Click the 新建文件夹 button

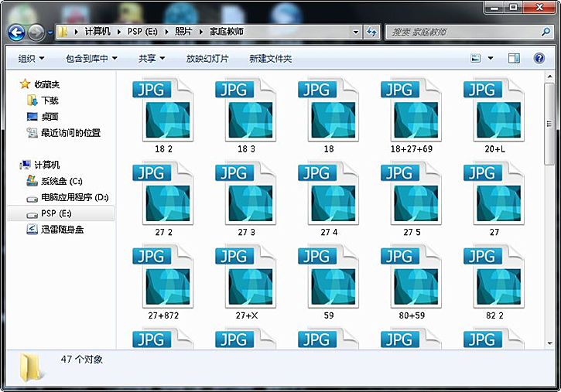pos(270,59)
